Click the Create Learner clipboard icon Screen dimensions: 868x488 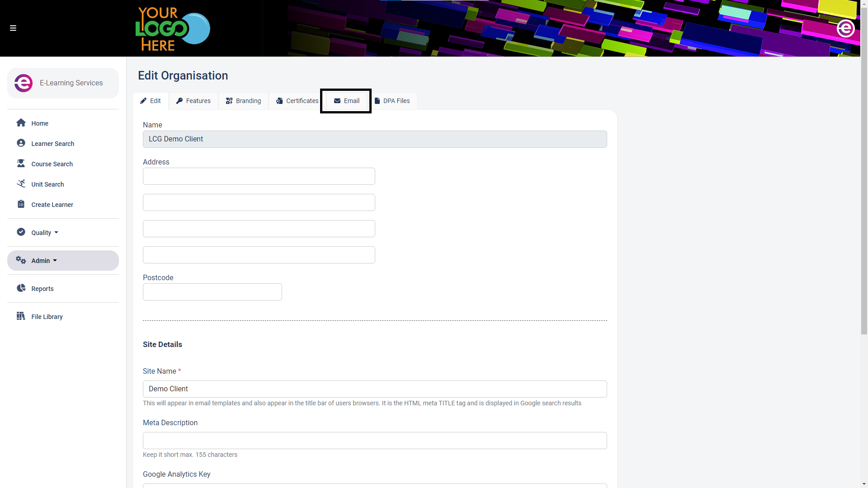(21, 204)
